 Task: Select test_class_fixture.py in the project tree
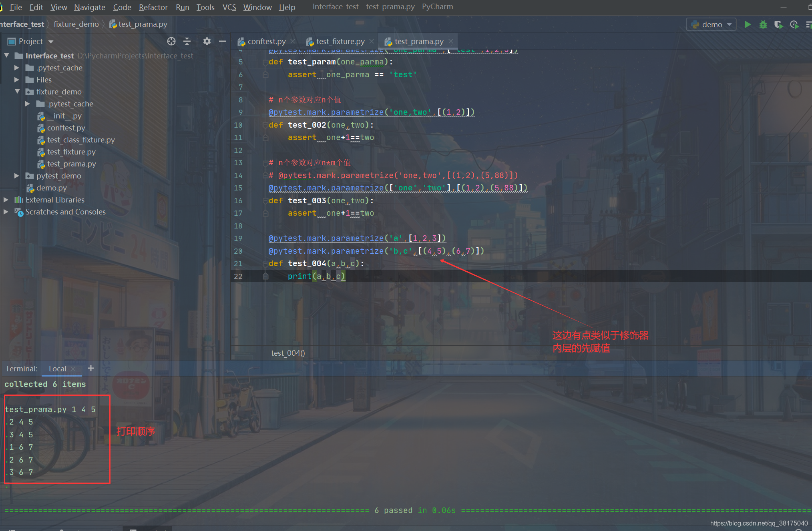pyautogui.click(x=81, y=140)
